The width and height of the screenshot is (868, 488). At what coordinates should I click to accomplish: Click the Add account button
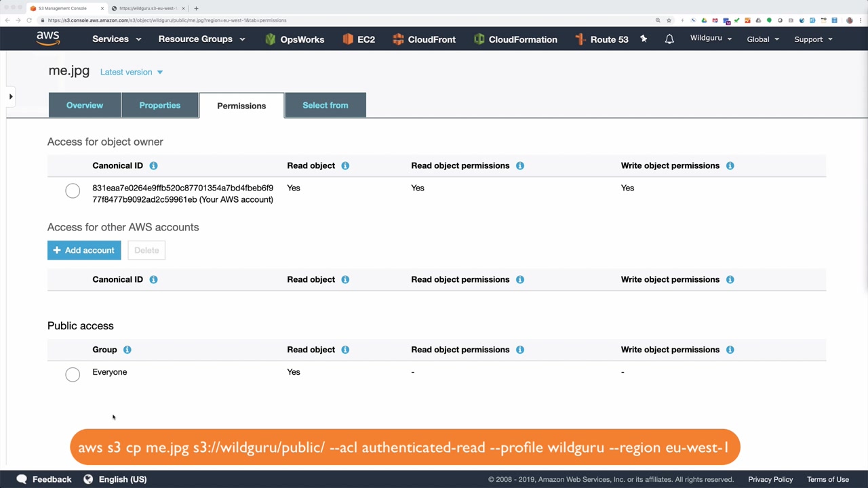(x=84, y=250)
